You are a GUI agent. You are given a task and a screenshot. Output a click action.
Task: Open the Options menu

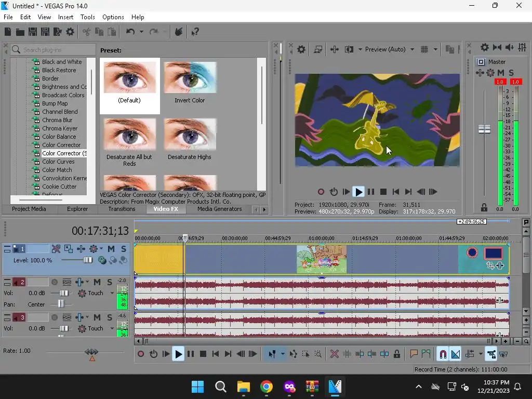[113, 17]
